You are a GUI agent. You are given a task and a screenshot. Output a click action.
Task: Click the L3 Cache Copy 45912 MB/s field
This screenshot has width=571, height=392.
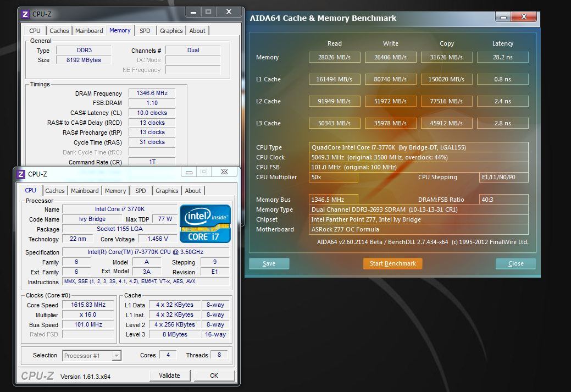(446, 123)
